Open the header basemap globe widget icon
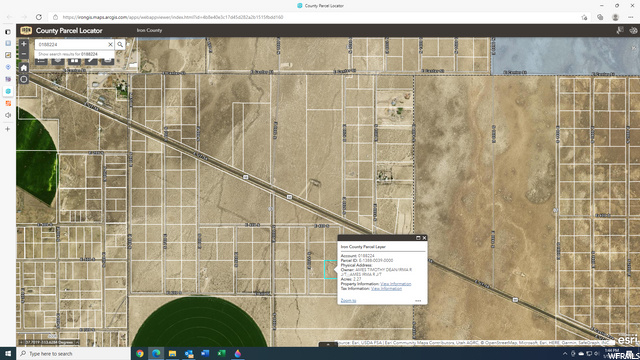The height and width of the screenshot is (360, 640). click(633, 31)
